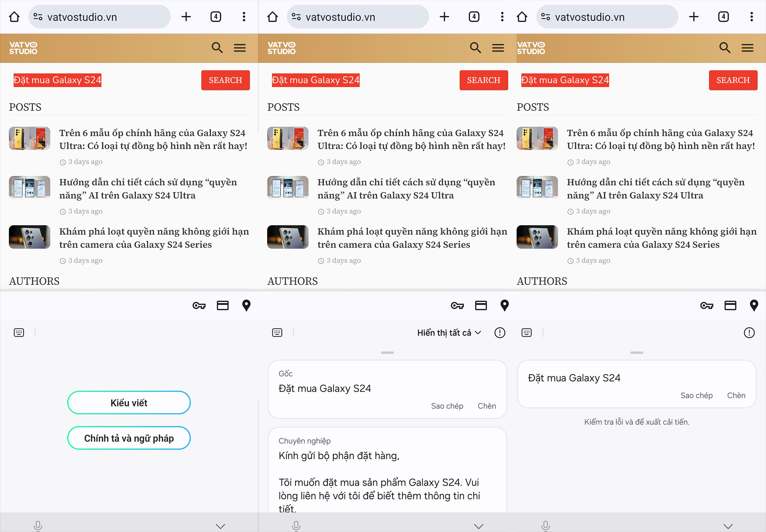The height and width of the screenshot is (532, 766).
Task: Collapse the keyboard panel in the middle screen
Action: (479, 526)
